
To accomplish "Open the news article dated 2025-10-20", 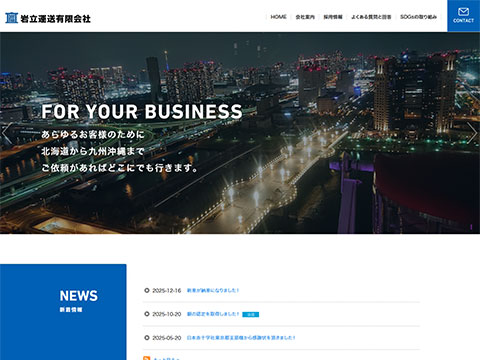I will (213, 314).
